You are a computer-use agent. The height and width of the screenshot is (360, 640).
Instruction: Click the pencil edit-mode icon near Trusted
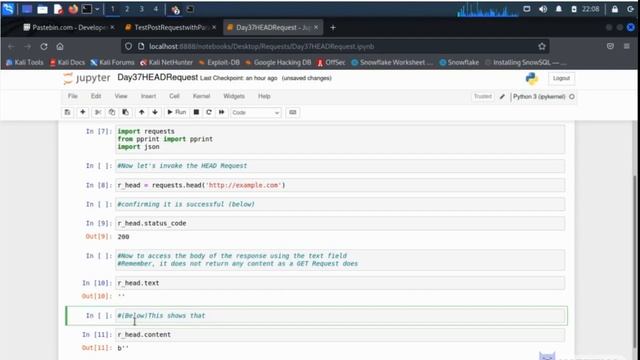pyautogui.click(x=502, y=97)
